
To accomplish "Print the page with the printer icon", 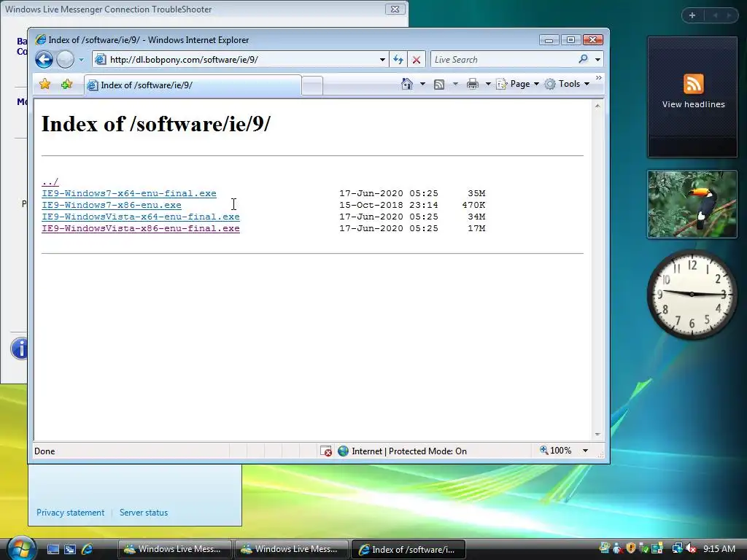I will point(473,85).
